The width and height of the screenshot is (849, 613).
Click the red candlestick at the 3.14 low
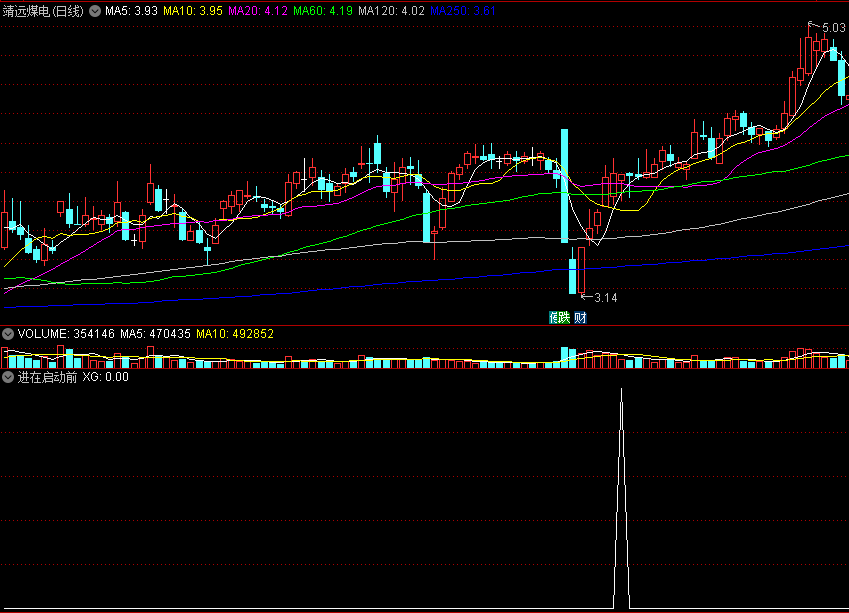pyautogui.click(x=582, y=270)
